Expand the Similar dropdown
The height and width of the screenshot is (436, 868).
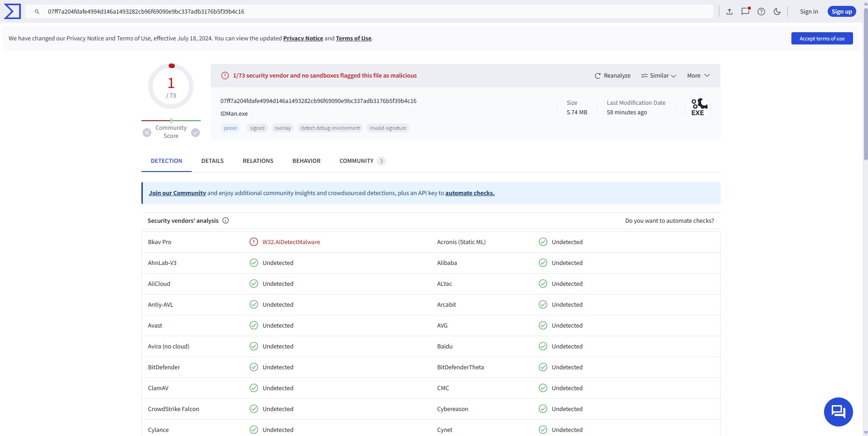tap(659, 76)
